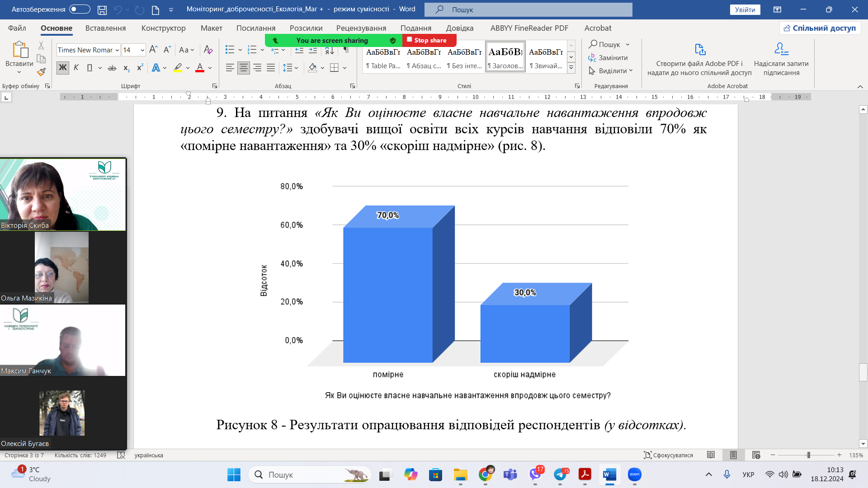Toggle the AutoSave switch
The image size is (868, 488).
pos(80,9)
